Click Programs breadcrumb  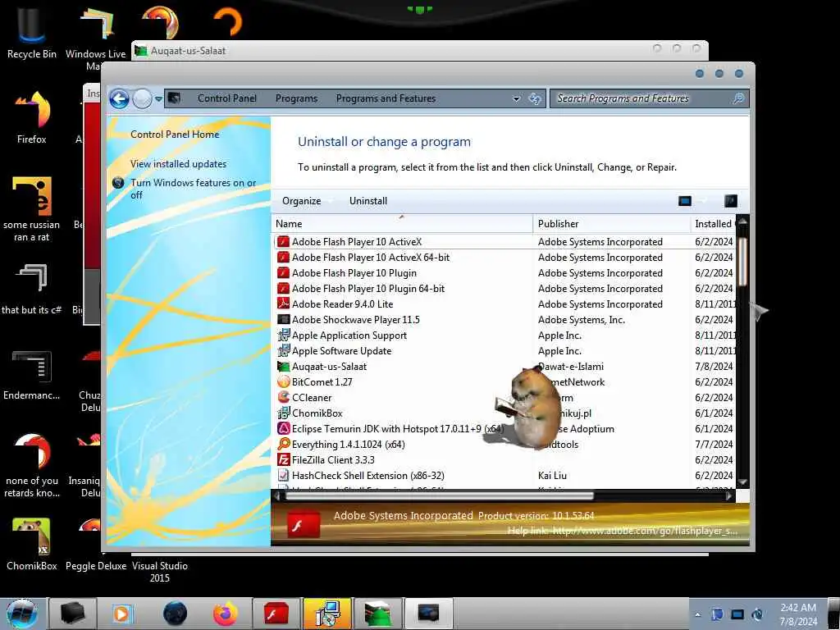[296, 98]
